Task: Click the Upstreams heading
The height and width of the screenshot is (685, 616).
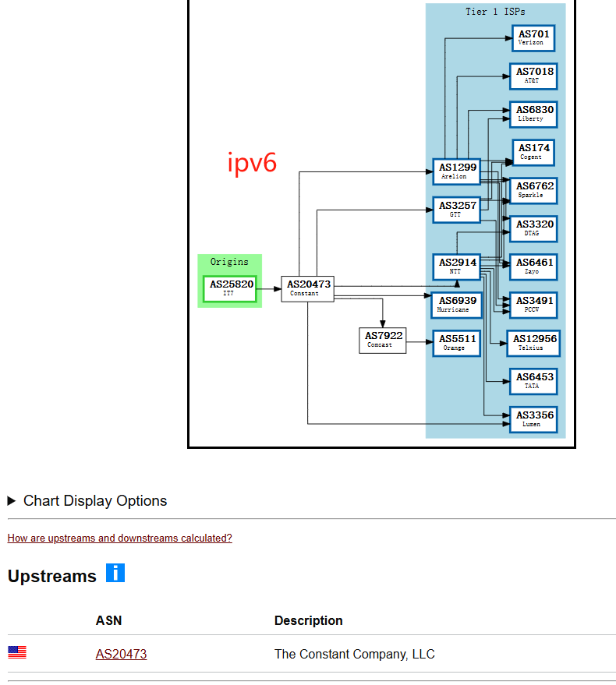Action: coord(52,576)
